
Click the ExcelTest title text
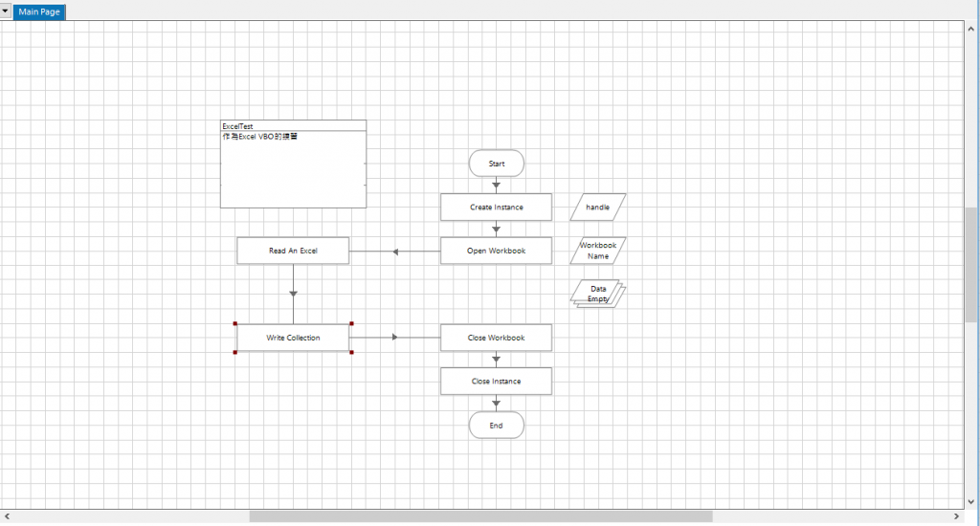coord(237,126)
